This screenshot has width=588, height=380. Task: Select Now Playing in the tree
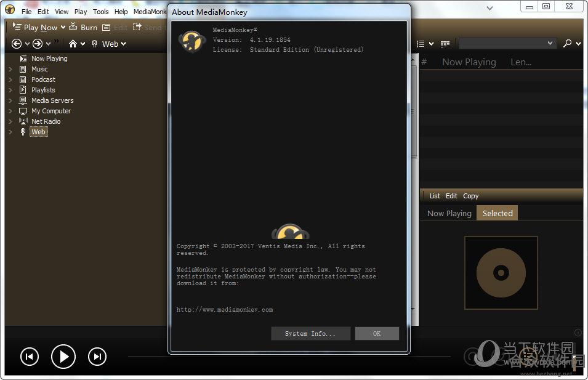tap(49, 59)
